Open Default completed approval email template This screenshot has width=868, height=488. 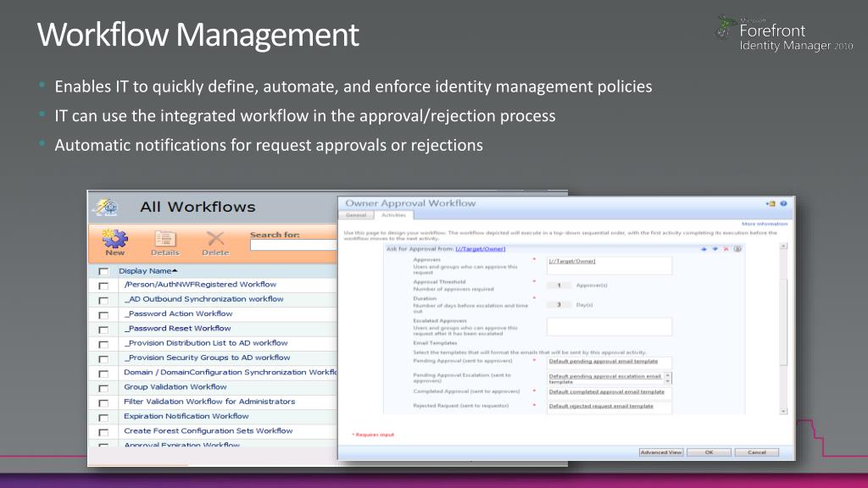point(606,391)
